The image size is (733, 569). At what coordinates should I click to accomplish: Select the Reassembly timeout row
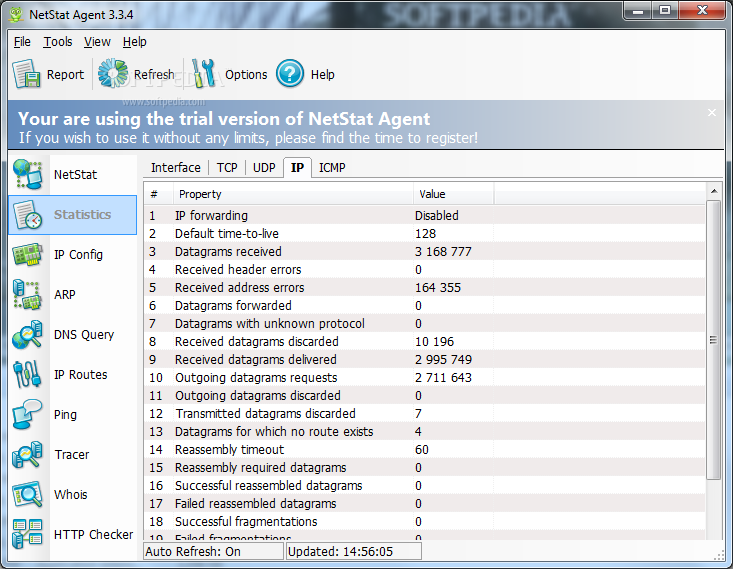(424, 449)
